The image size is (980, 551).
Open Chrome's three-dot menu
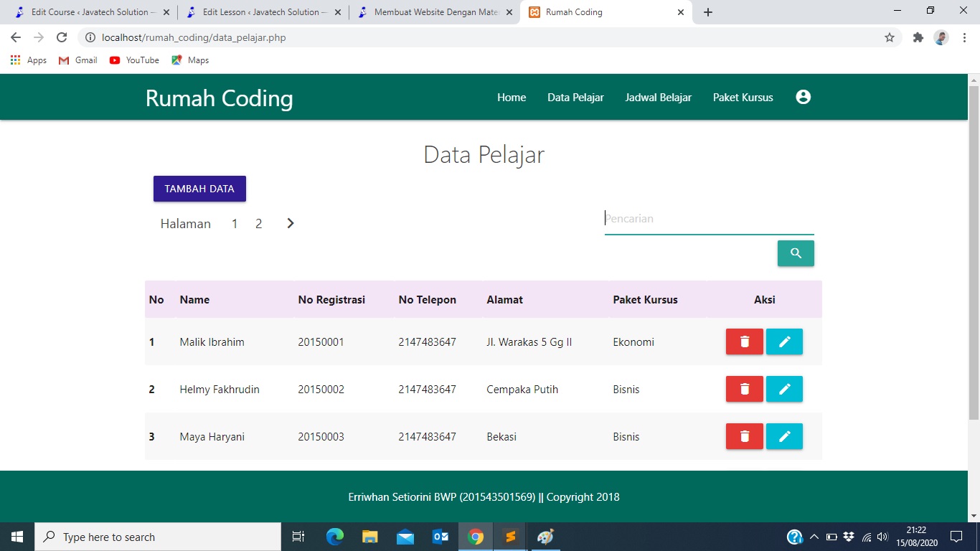[963, 37]
